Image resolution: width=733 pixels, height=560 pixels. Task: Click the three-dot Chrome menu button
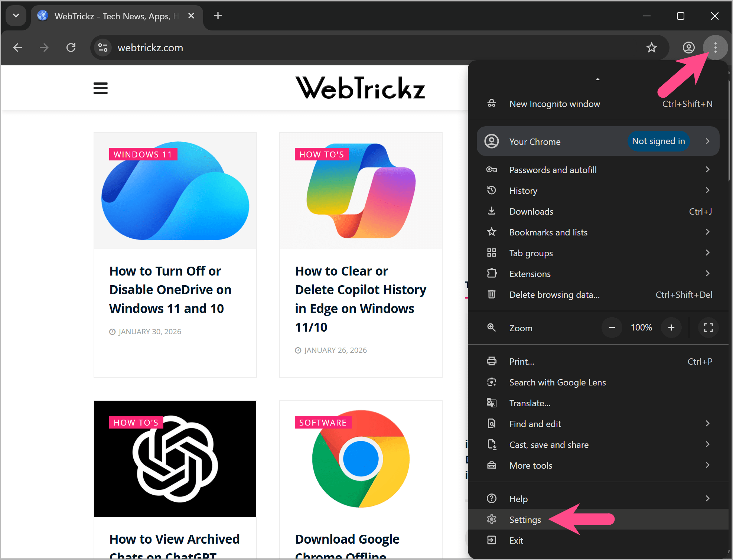715,48
